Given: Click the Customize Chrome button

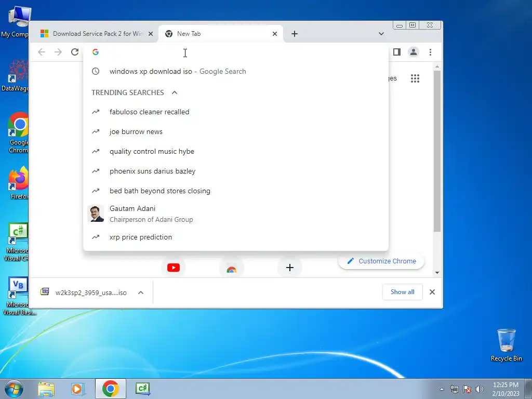Looking at the screenshot, I should pos(381,261).
